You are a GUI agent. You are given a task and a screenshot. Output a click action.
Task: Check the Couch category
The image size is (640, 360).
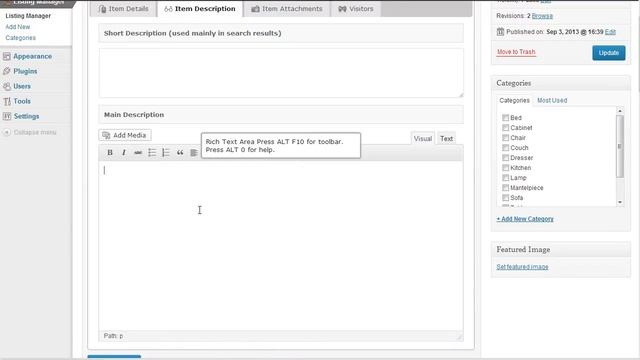coord(505,148)
